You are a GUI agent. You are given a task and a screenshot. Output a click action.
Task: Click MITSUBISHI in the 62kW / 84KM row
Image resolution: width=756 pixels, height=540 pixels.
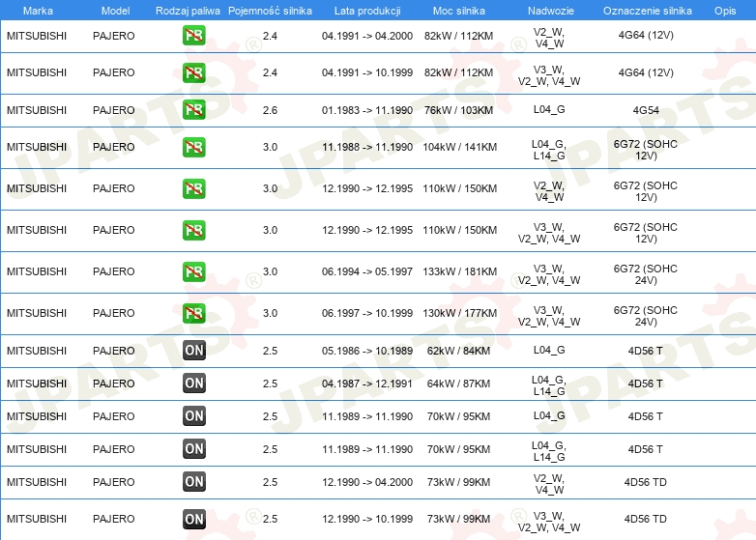(x=37, y=351)
